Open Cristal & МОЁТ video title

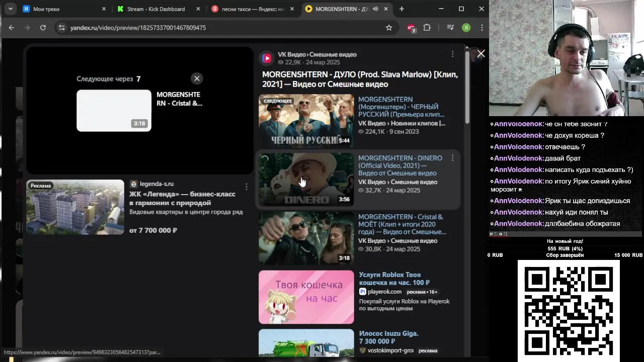click(402, 224)
